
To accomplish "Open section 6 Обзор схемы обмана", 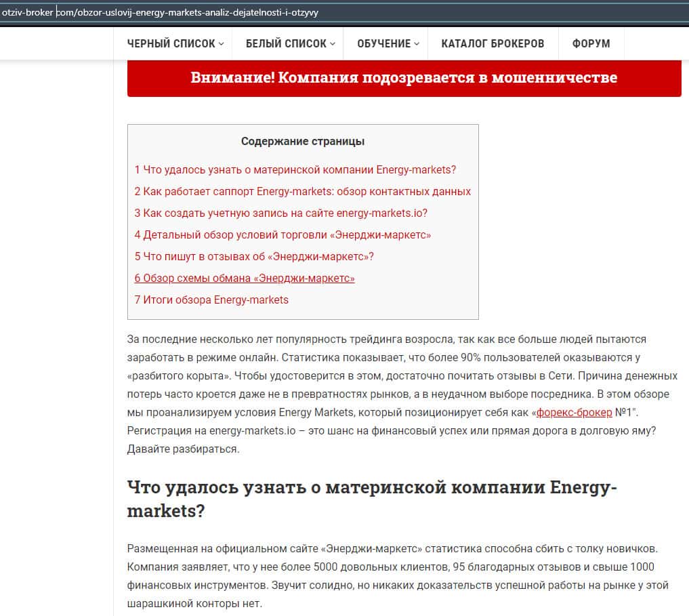I will point(245,278).
